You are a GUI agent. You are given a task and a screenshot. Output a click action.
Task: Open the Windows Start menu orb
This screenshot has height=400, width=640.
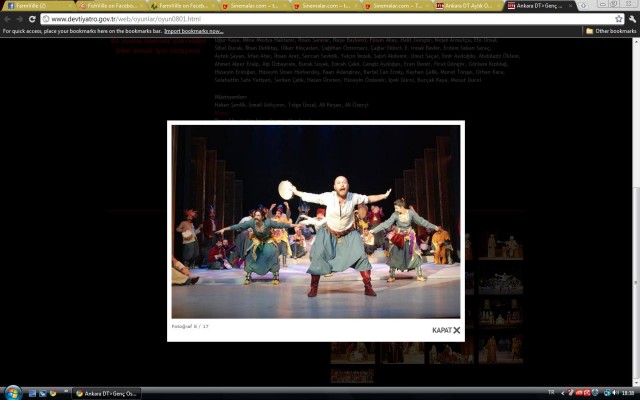pyautogui.click(x=12, y=392)
